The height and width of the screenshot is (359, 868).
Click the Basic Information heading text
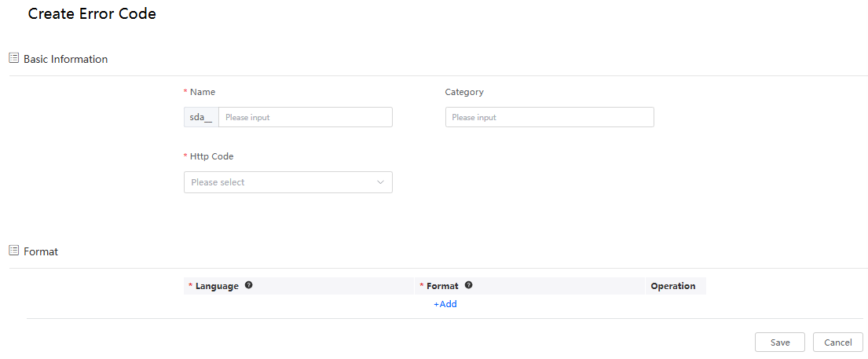65,59
